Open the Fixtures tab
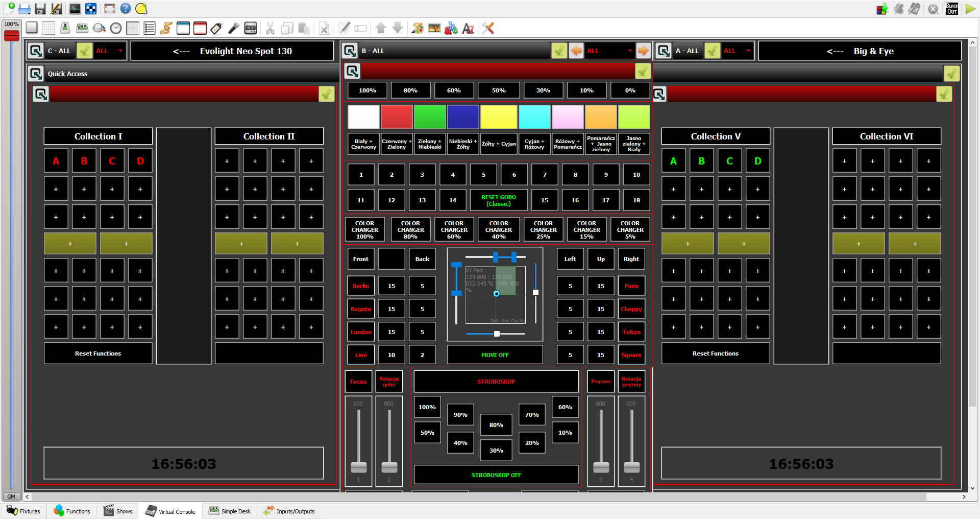The image size is (980, 519). click(x=23, y=511)
